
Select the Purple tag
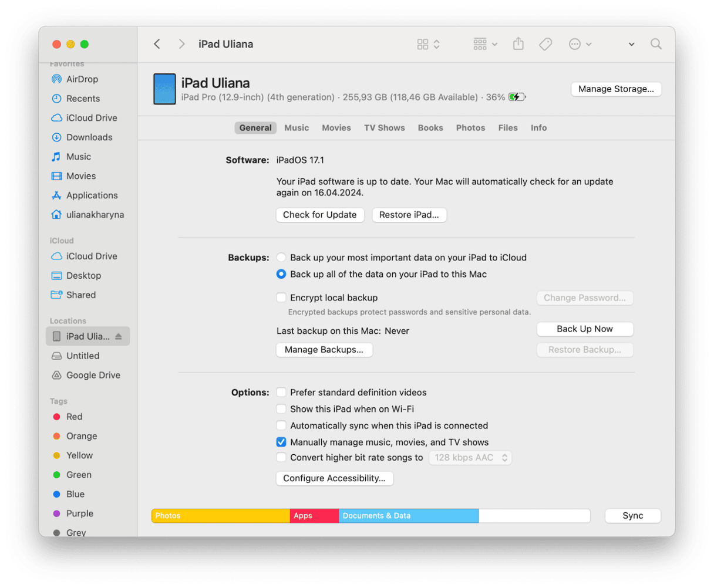pos(79,513)
